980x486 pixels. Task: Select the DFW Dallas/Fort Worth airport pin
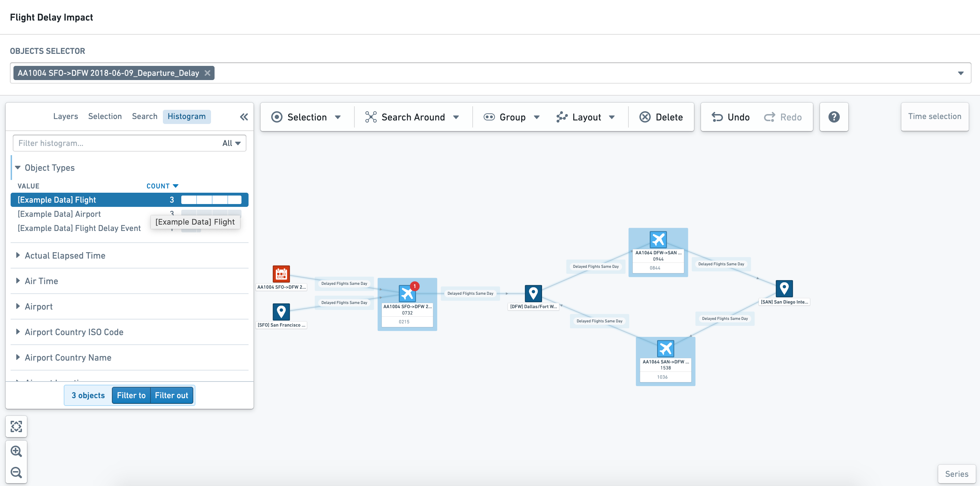pyautogui.click(x=533, y=293)
